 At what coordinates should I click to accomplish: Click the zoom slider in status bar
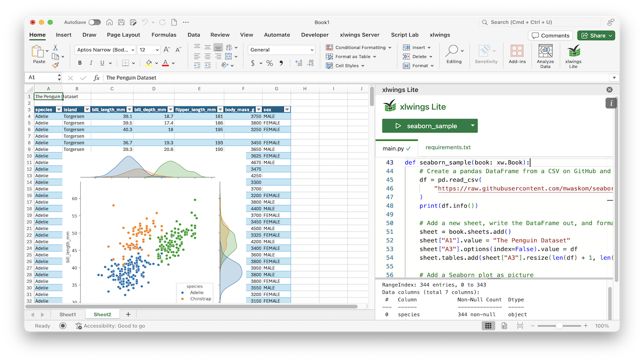559,326
